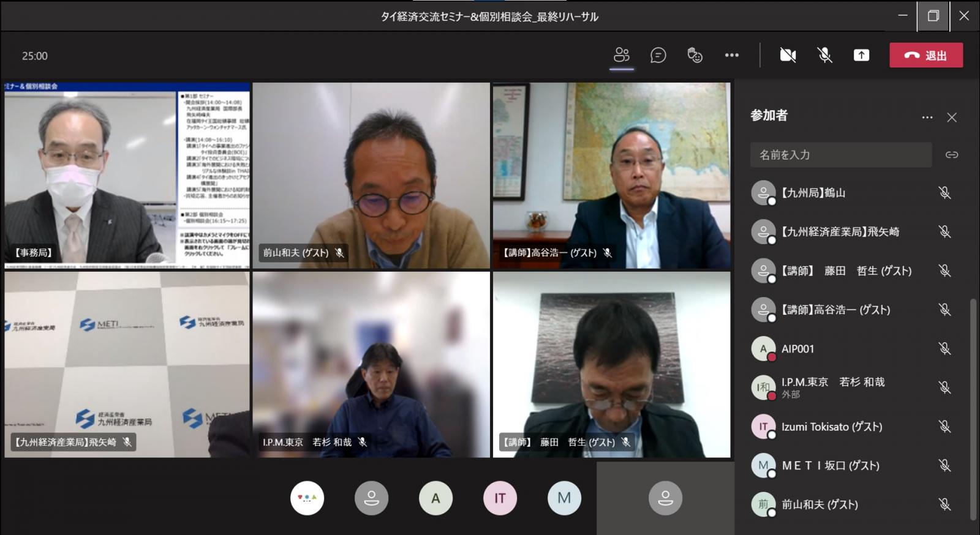980x535 pixels.
Task: Open more actions ellipsis in toolbar
Action: click(731, 55)
